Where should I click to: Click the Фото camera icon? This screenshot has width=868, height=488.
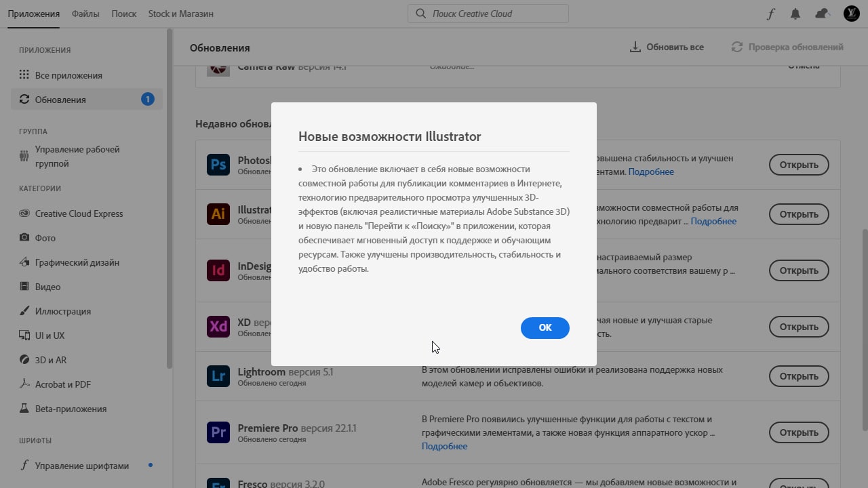[24, 238]
